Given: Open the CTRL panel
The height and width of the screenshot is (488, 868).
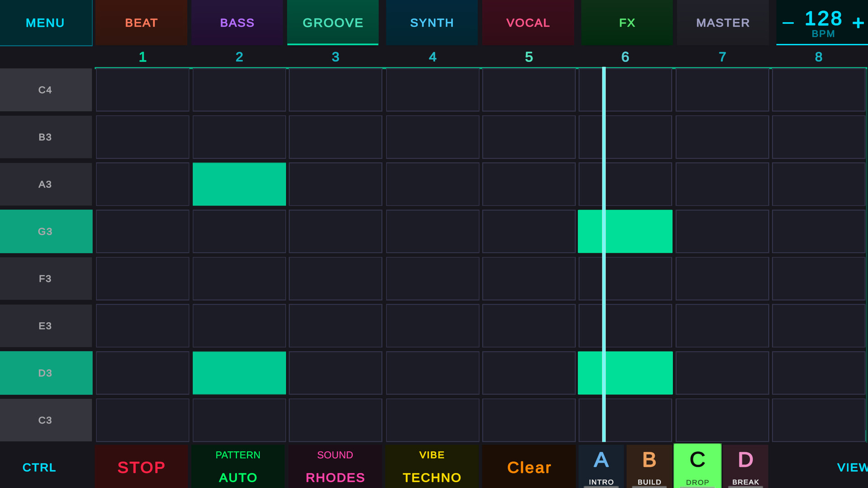Looking at the screenshot, I should (x=39, y=467).
